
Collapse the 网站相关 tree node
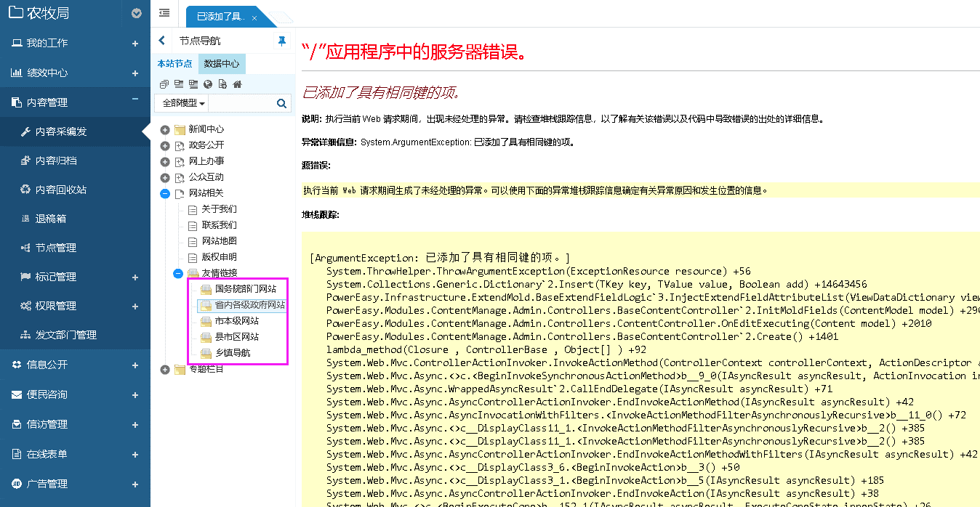pos(165,193)
